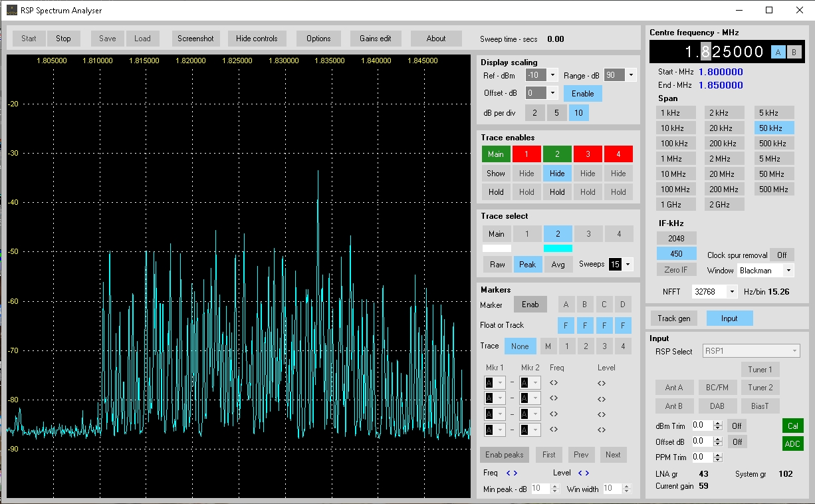Screen dimensions: 815x504
Task: Choose the 2048 IF-kHz setting
Action: point(676,238)
